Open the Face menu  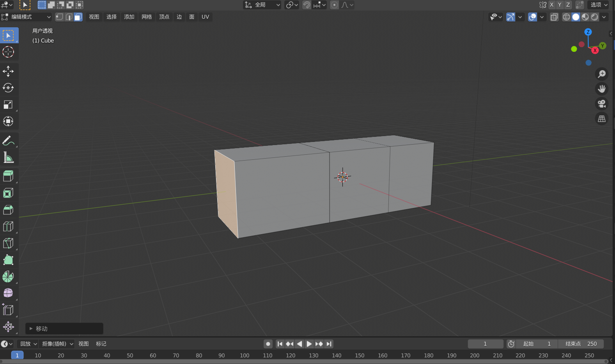click(x=192, y=17)
